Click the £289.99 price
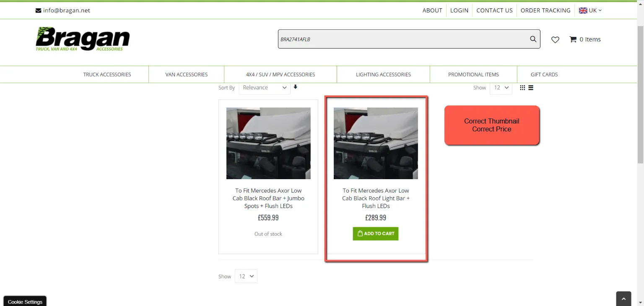This screenshot has width=644, height=306. click(376, 218)
